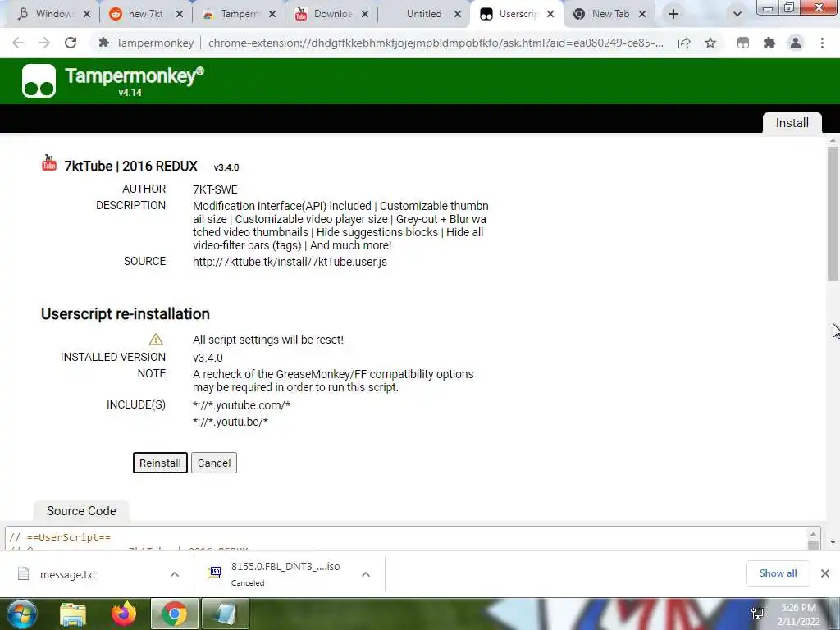Click the Tampermonkey extension label in address bar
Screen dimensions: 840x630
pyautogui.click(x=146, y=43)
